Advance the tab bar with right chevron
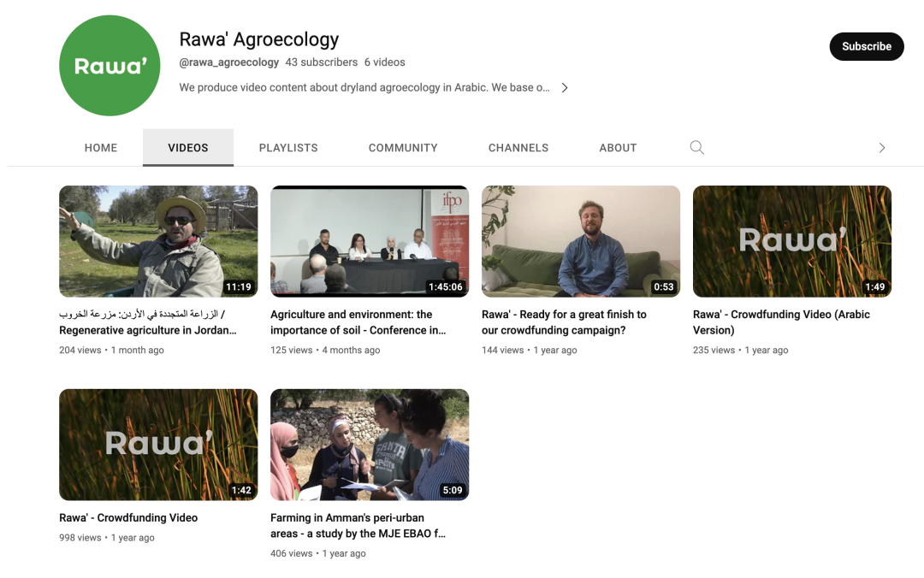This screenshot has height=578, width=924. (x=881, y=148)
